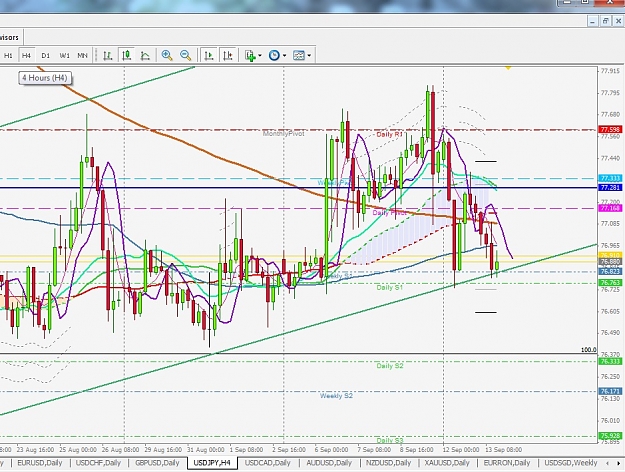The image size is (625, 472).
Task: Click the red 77.598 price label
Action: (610, 130)
